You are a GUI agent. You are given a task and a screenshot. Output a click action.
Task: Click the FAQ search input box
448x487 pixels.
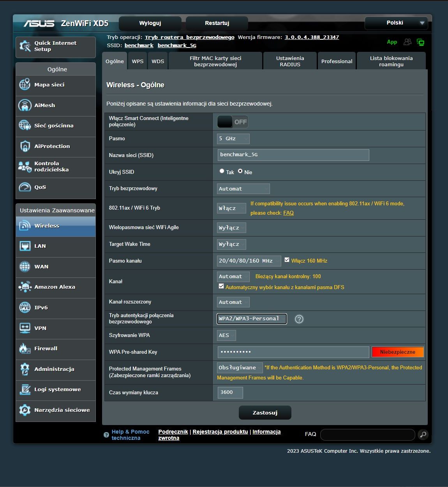tap(368, 434)
